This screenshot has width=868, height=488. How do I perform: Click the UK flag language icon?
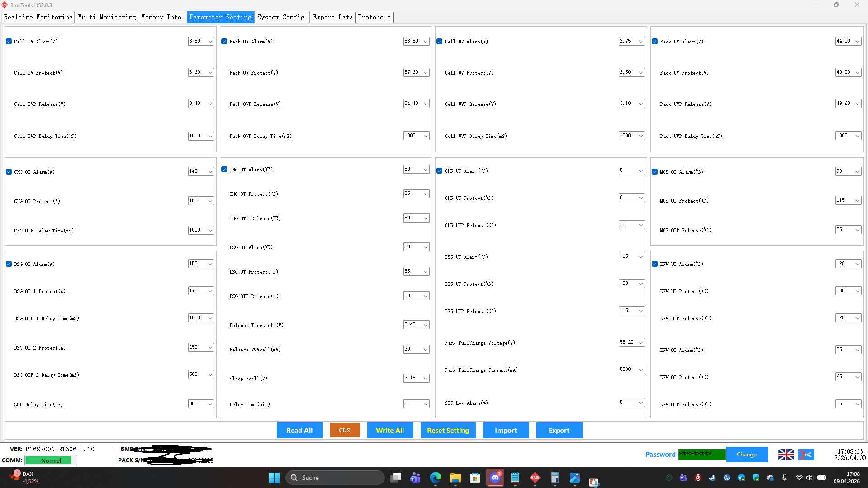point(786,454)
